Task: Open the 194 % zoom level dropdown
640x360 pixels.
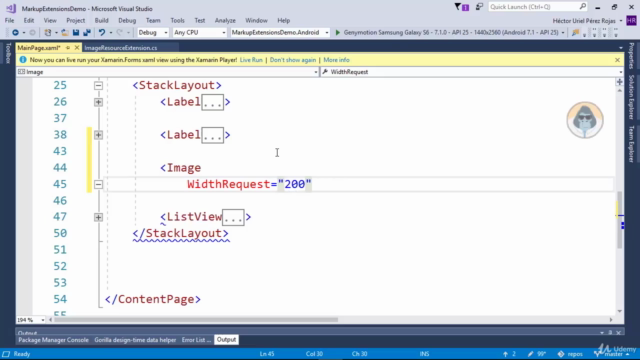Action: pos(31,320)
